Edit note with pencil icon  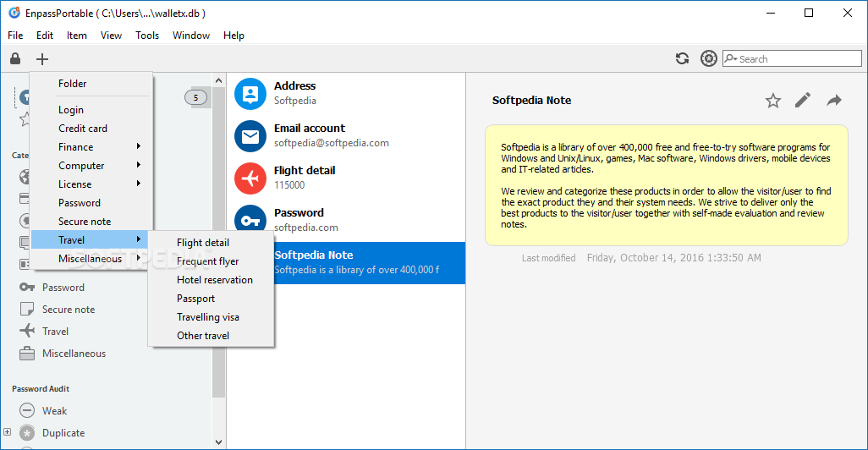pyautogui.click(x=803, y=100)
